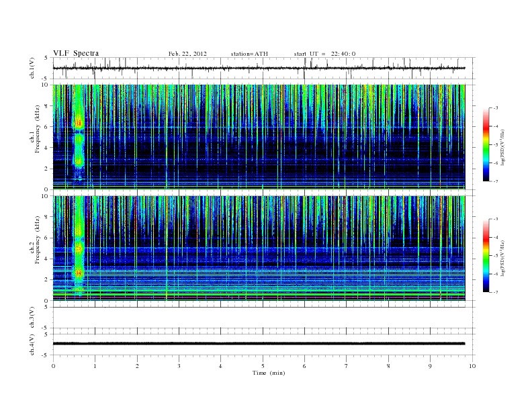Click the ch.2 spectrogram color bar
The height and width of the screenshot is (411, 532).
486,256
